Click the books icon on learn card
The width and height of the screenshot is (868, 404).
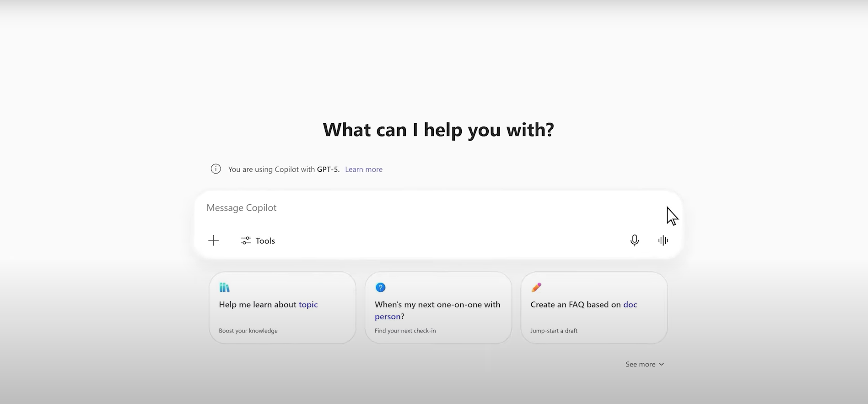pos(224,288)
